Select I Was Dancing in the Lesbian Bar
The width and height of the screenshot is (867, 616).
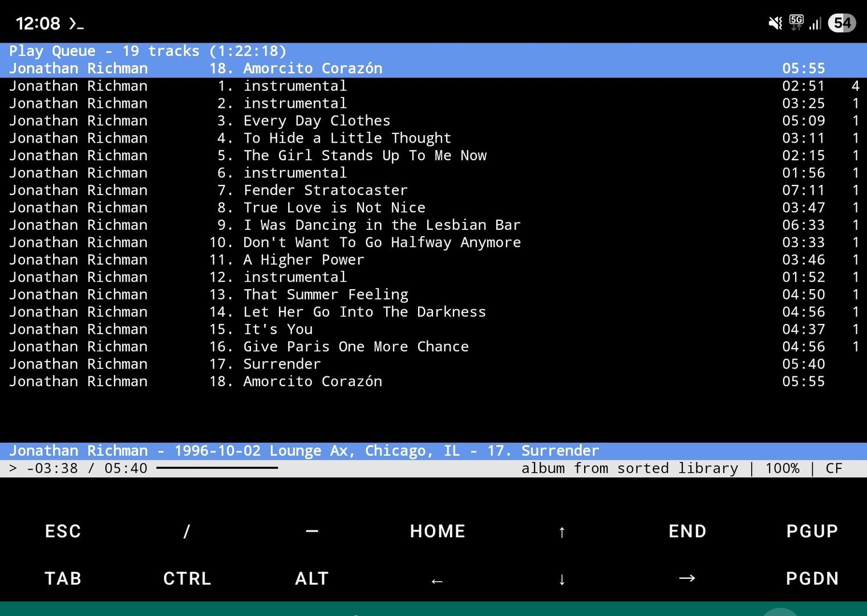[433, 225]
